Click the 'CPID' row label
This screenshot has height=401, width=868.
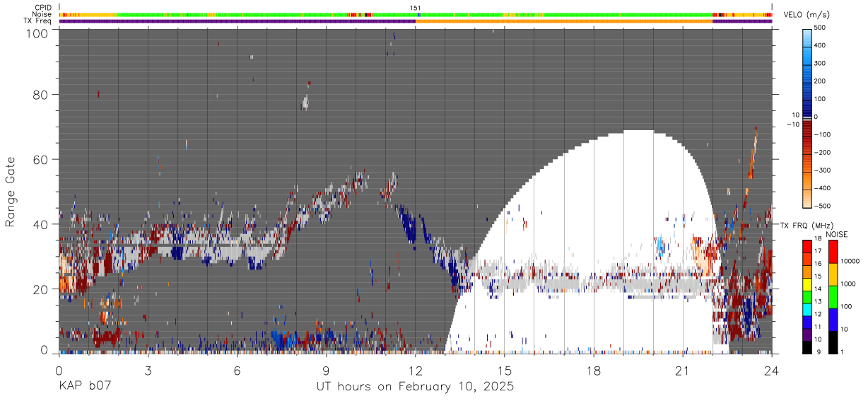(42, 7)
